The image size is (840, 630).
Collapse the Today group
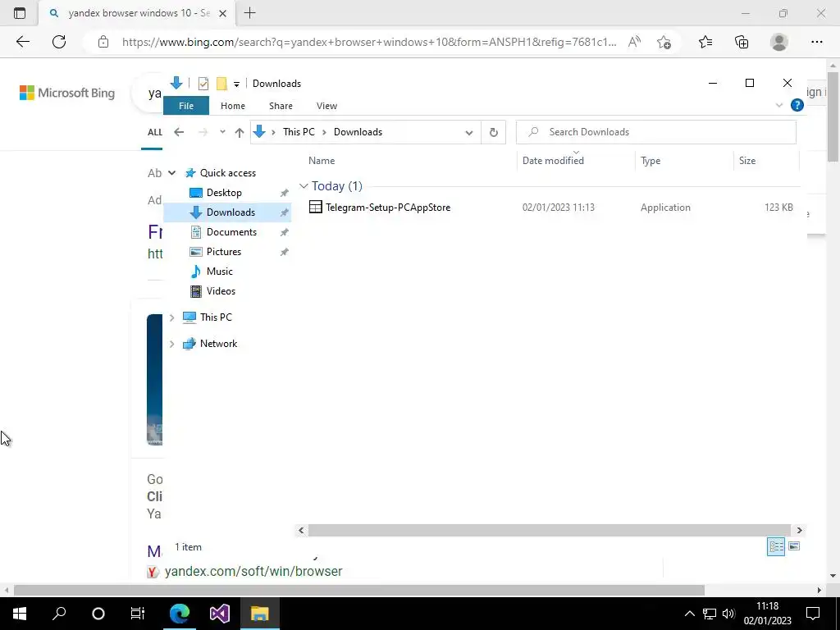[304, 186]
